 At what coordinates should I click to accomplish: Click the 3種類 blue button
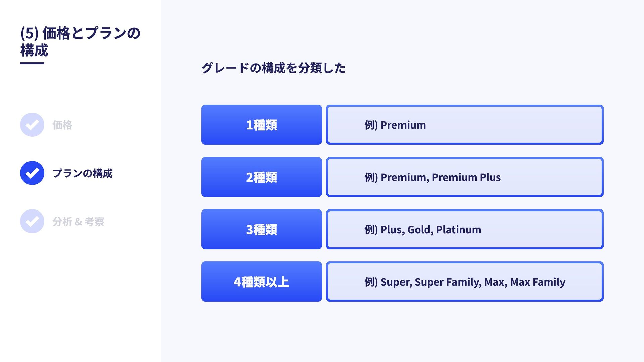point(262,229)
